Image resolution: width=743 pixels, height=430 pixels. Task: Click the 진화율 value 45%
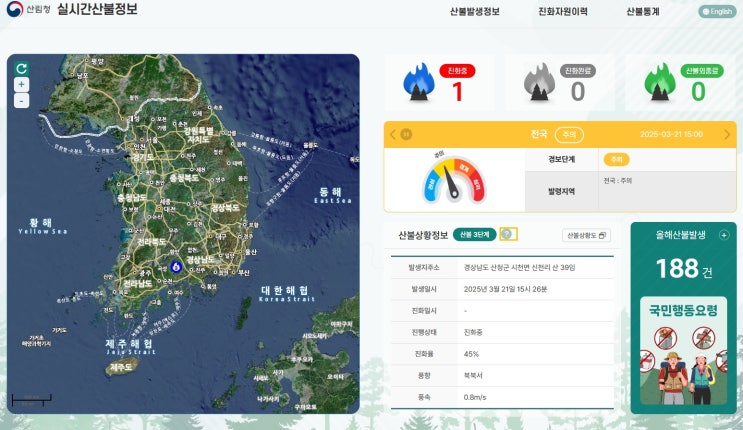(x=471, y=354)
